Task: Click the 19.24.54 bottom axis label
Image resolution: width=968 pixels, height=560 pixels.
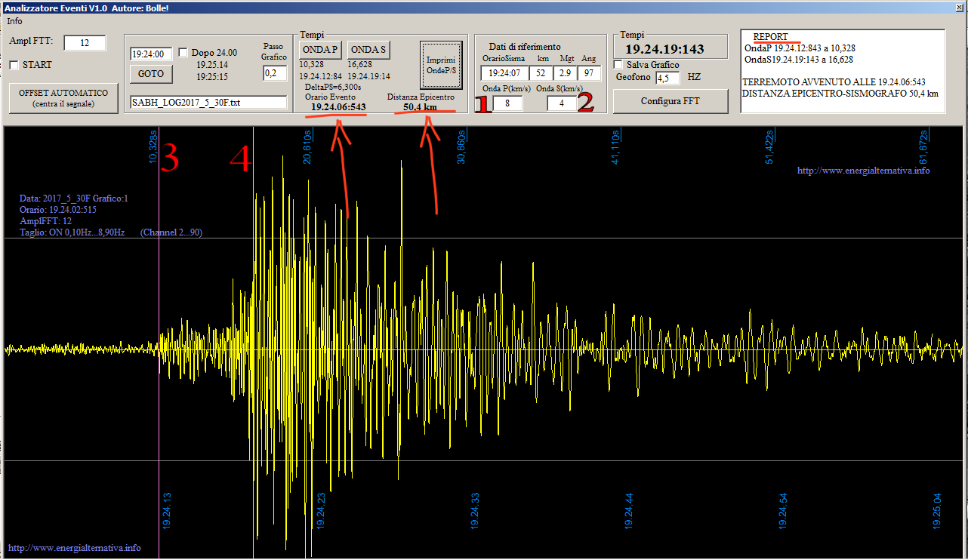Action: click(783, 511)
